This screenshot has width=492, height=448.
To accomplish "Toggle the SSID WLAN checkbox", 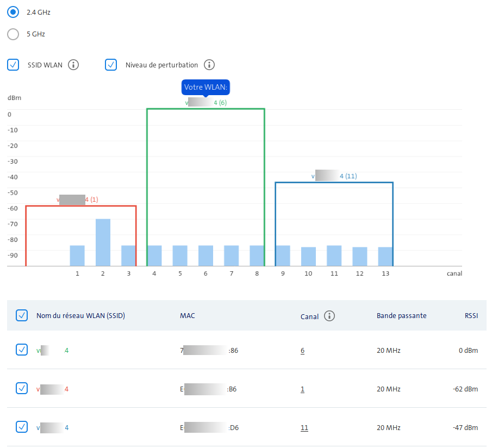I will pyautogui.click(x=14, y=65).
